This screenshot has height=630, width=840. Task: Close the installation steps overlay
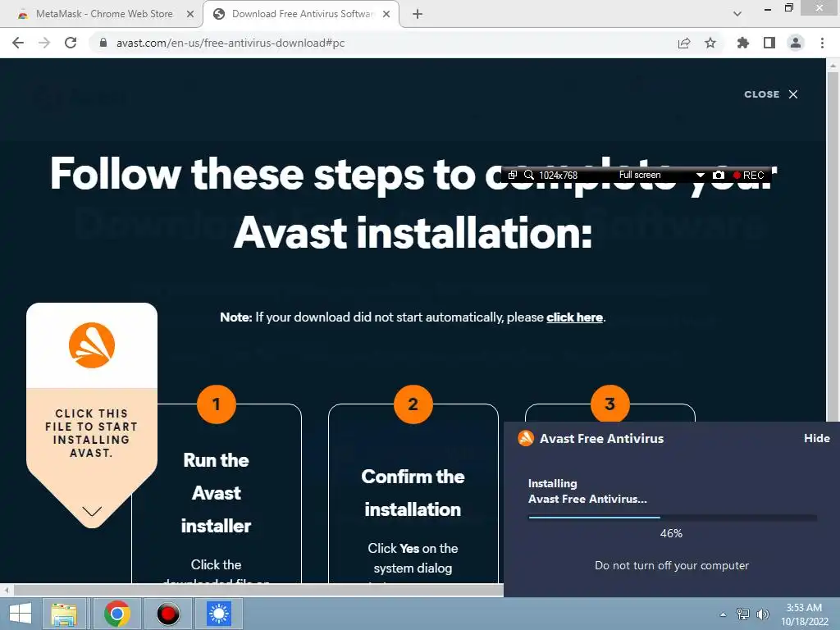771,94
